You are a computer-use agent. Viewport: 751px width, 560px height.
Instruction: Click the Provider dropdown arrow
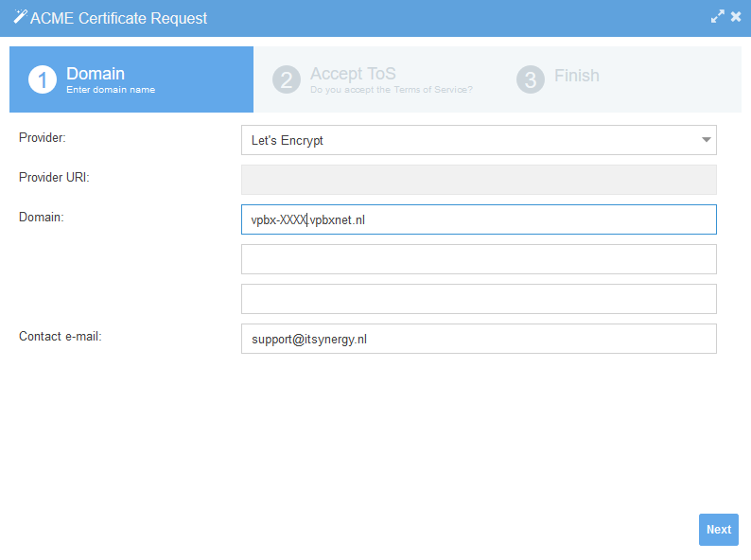point(706,140)
